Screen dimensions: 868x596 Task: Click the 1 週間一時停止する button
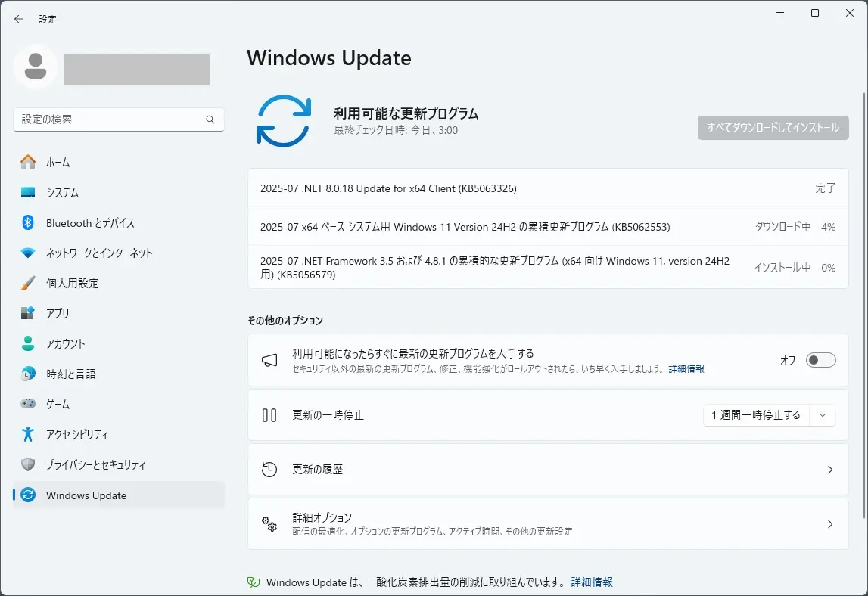756,415
